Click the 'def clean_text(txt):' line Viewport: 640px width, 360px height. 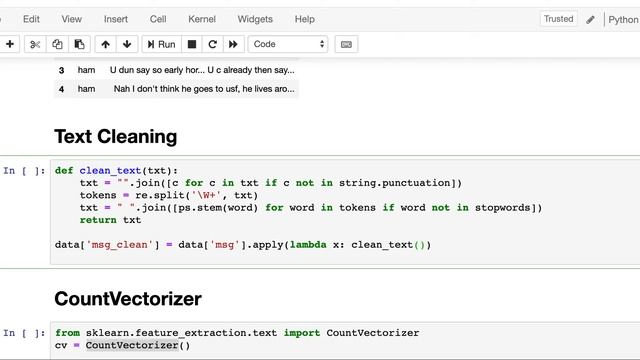point(116,171)
